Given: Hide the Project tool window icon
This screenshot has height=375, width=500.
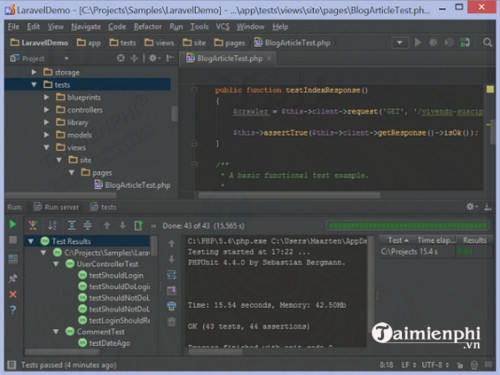Looking at the screenshot, I should pyautogui.click(x=170, y=58).
